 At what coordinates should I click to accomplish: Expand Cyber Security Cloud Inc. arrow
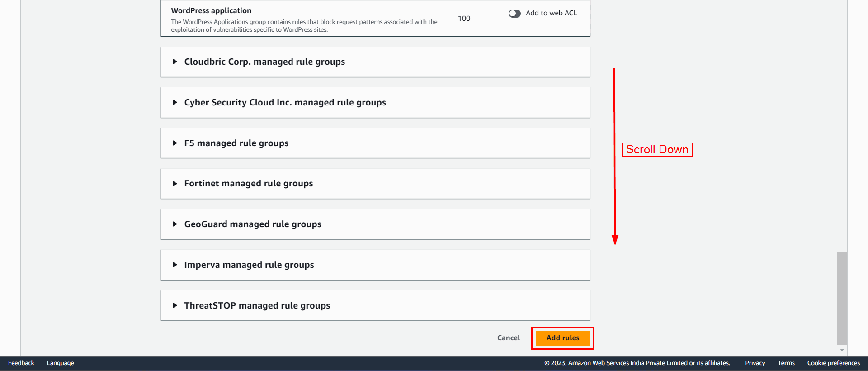(175, 103)
